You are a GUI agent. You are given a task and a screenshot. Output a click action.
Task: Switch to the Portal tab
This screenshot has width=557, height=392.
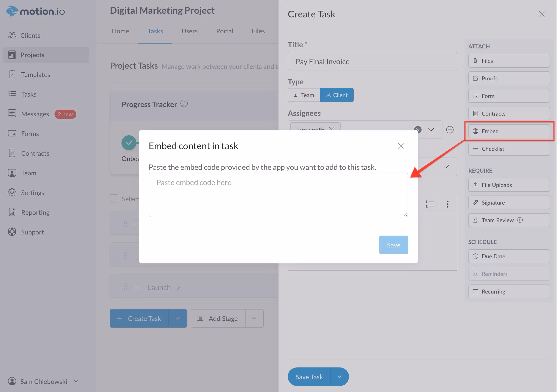click(224, 31)
